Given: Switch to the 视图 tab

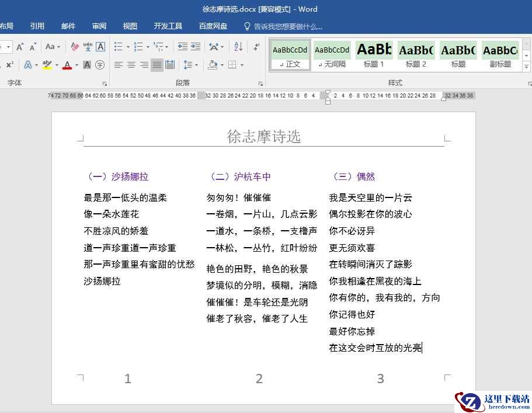Looking at the screenshot, I should pyautogui.click(x=130, y=26).
